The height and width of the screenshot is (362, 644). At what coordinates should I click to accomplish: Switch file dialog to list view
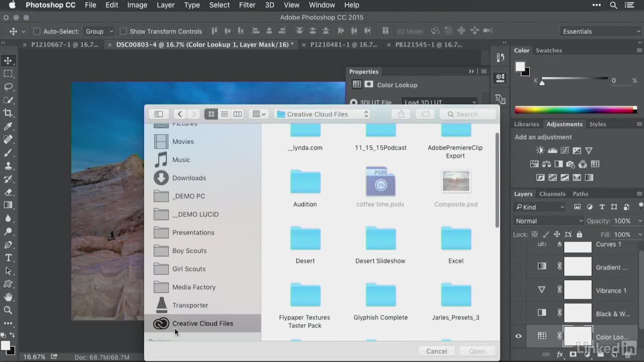tap(224, 114)
